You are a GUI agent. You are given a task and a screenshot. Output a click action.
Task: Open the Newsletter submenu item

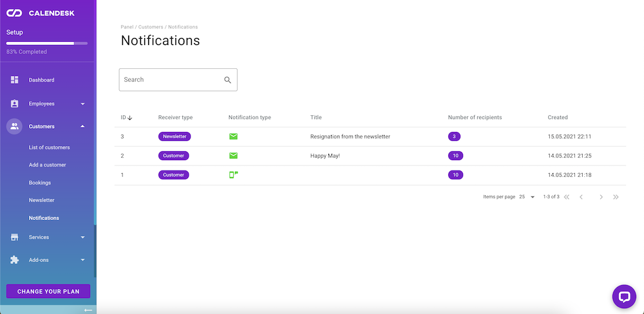41,200
